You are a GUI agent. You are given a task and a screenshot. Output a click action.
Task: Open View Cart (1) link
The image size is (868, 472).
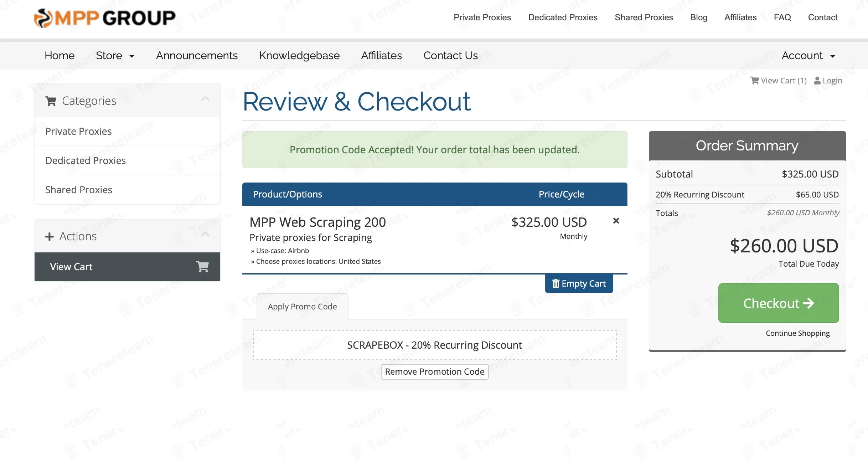(778, 81)
